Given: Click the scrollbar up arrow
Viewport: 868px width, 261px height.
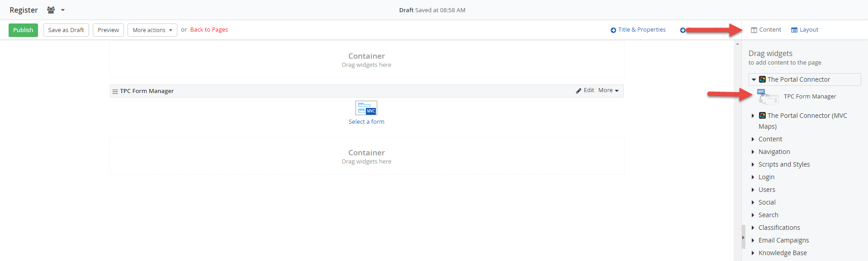Looking at the screenshot, I should (738, 44).
